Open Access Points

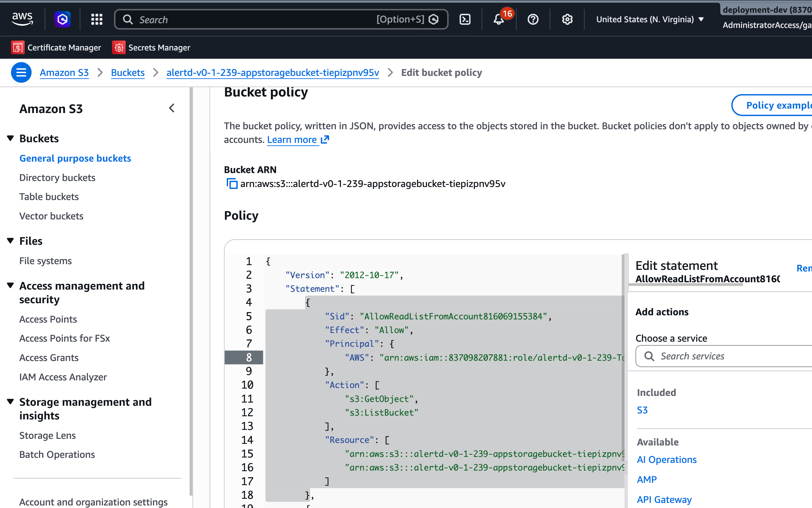(x=48, y=319)
